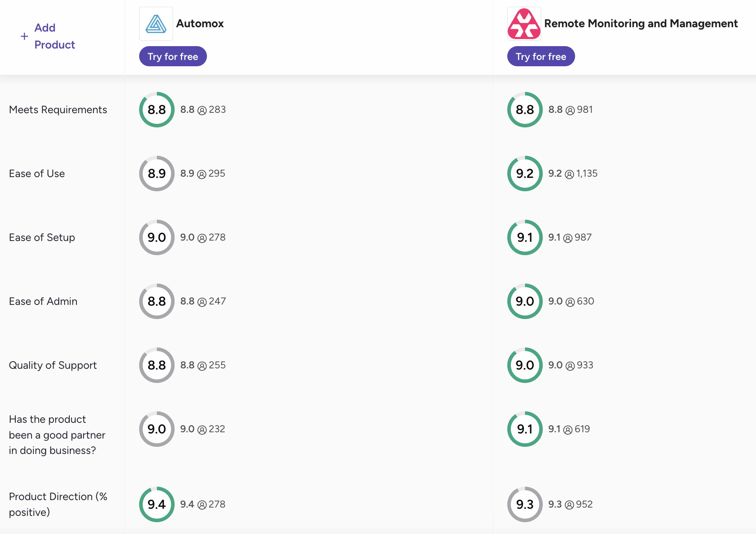Click the Ease of Setup row label
The image size is (756, 534).
42,237
